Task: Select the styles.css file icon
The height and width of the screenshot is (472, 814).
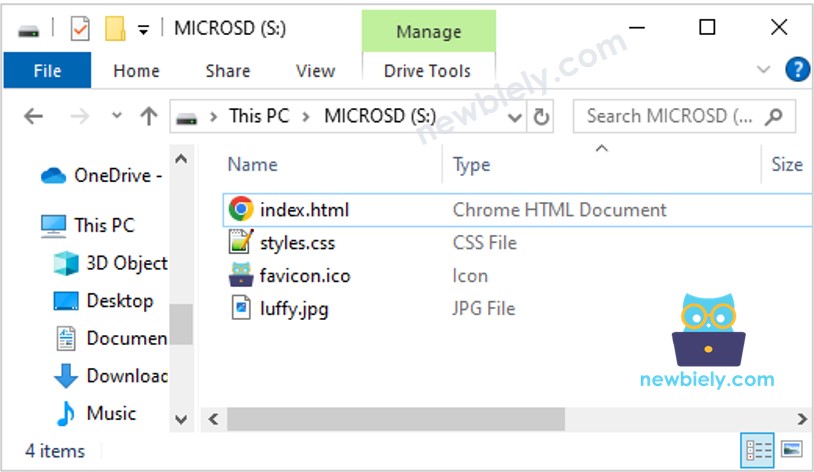Action: [240, 243]
